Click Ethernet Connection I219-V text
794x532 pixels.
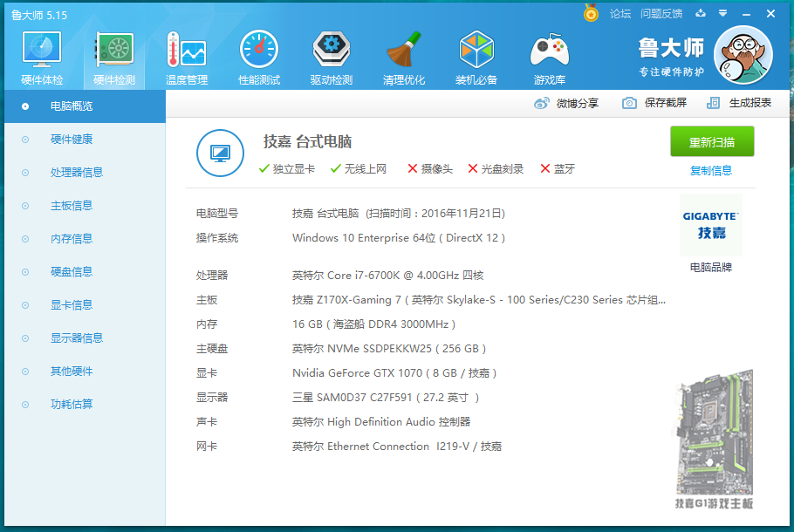click(398, 446)
